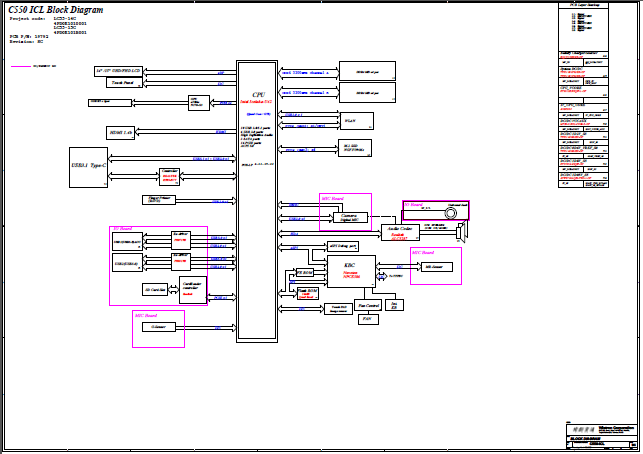
Task: Click the CardReader controller block
Action: (193, 289)
